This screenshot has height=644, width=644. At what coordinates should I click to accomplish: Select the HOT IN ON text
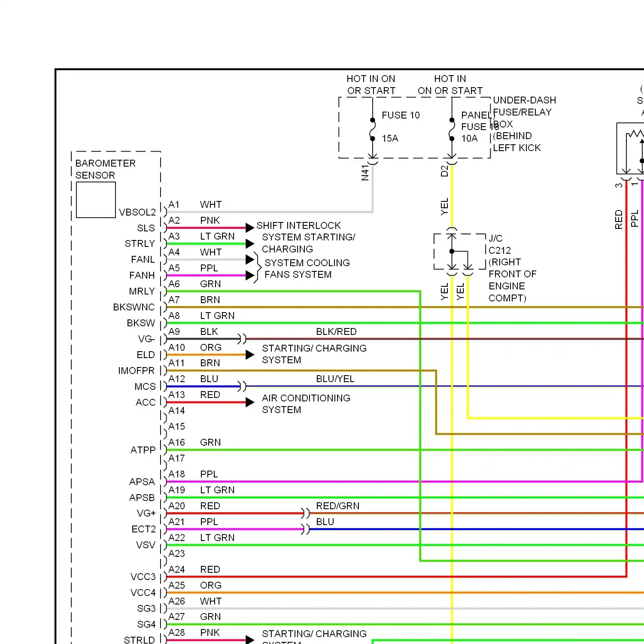[x=371, y=79]
